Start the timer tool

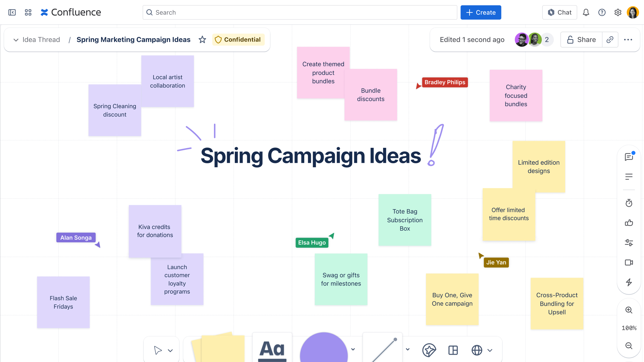(629, 203)
